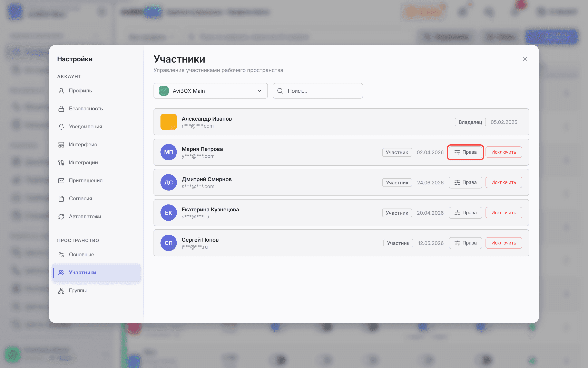Image resolution: width=588 pixels, height=368 pixels.
Task: Click the ЕК avatar of Екатерина Кузнецова
Action: tap(169, 213)
